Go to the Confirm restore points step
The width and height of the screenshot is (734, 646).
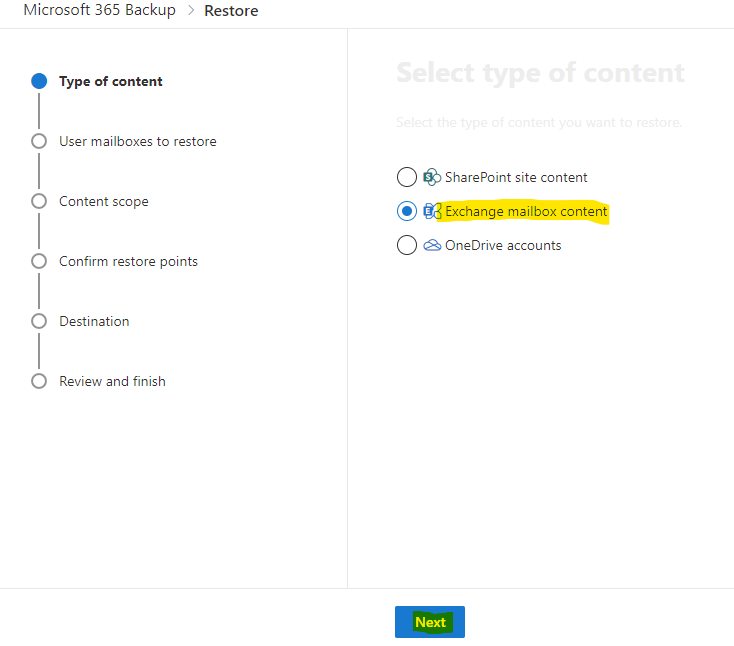[x=128, y=261]
